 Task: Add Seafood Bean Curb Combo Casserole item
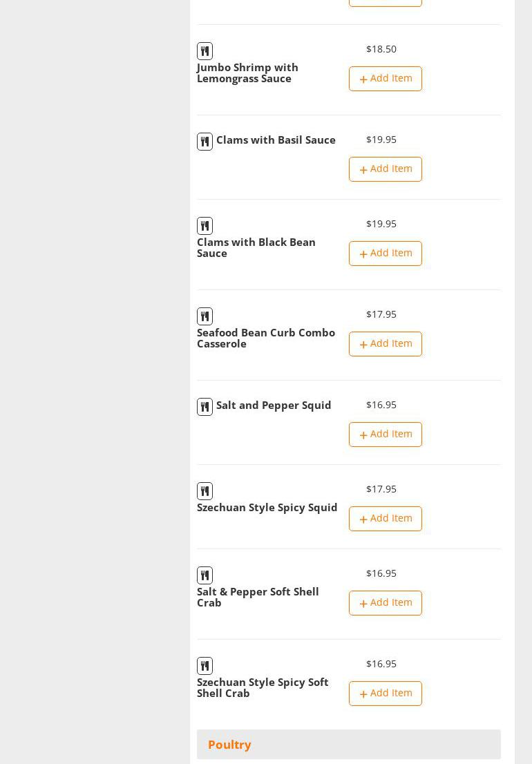385,344
